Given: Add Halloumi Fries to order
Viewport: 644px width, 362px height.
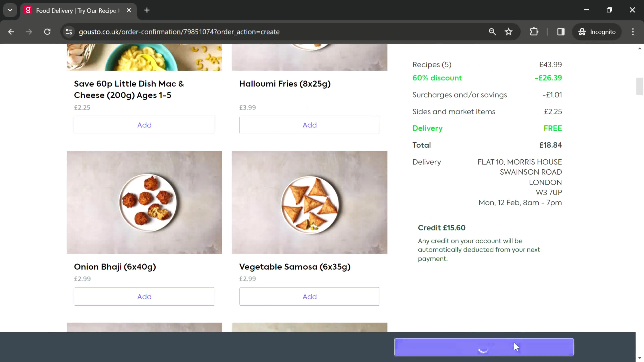Looking at the screenshot, I should (309, 125).
